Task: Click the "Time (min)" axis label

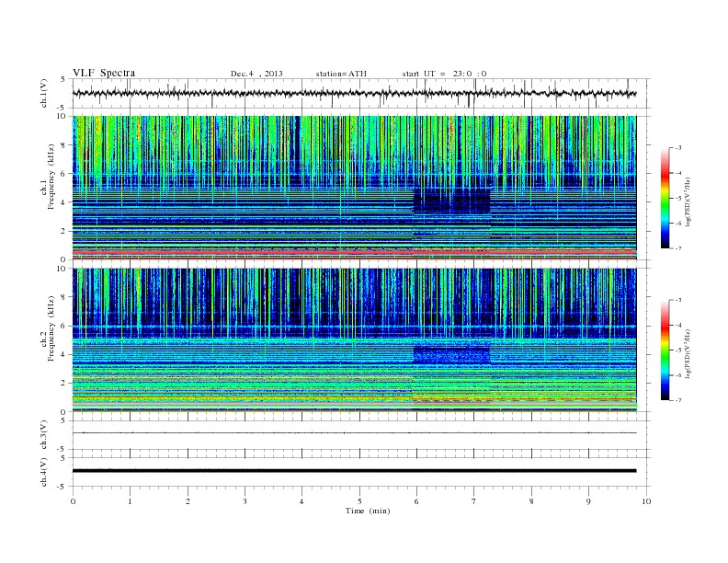Action: click(x=368, y=511)
